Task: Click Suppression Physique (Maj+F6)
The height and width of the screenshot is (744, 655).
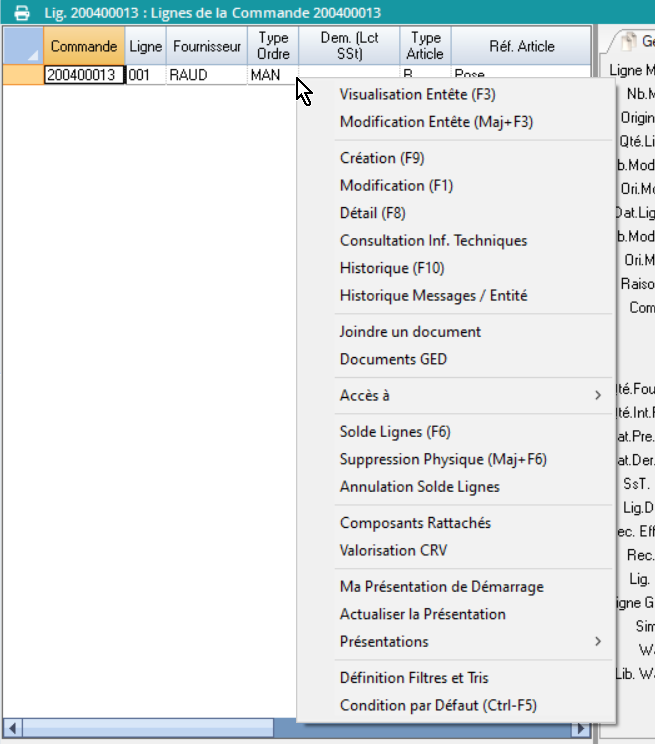Action: coord(443,459)
